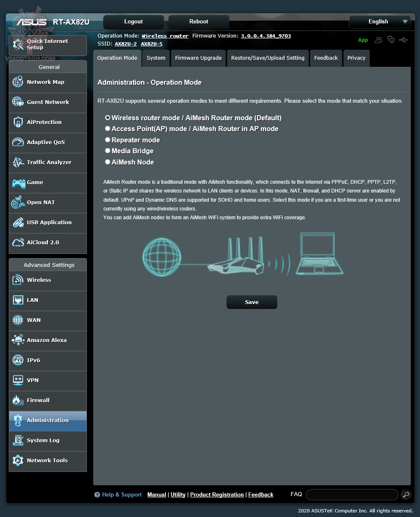The height and width of the screenshot is (517, 420).
Task: Click the Firewall flame icon
Action: tap(18, 400)
